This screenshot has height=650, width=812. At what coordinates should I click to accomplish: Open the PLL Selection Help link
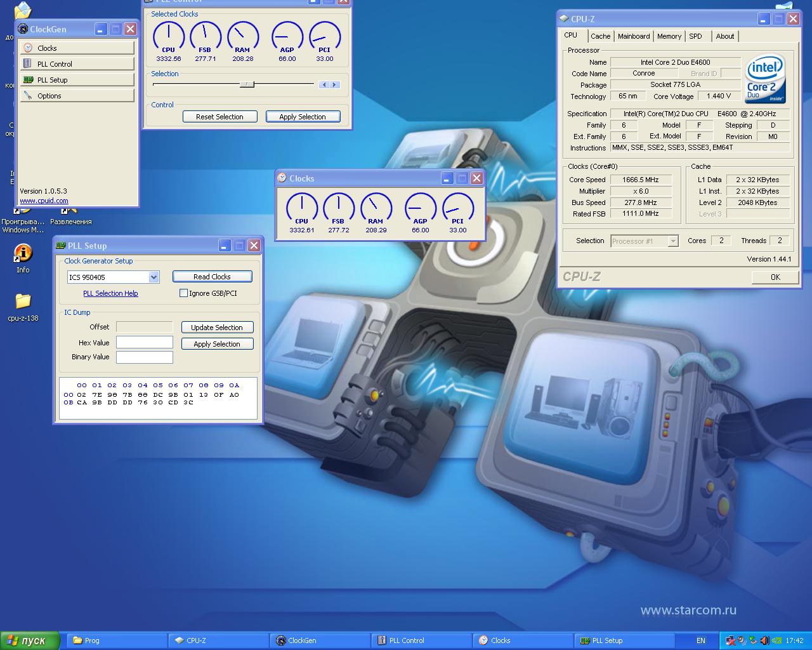(x=110, y=293)
